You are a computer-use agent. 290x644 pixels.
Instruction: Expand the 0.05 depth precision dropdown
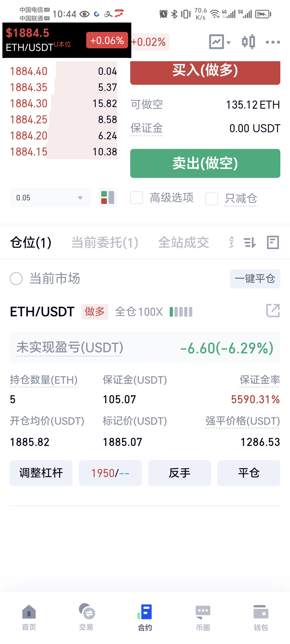click(x=50, y=197)
